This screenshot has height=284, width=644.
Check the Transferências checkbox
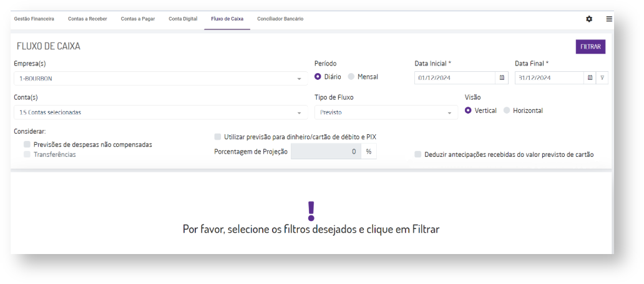(x=27, y=155)
